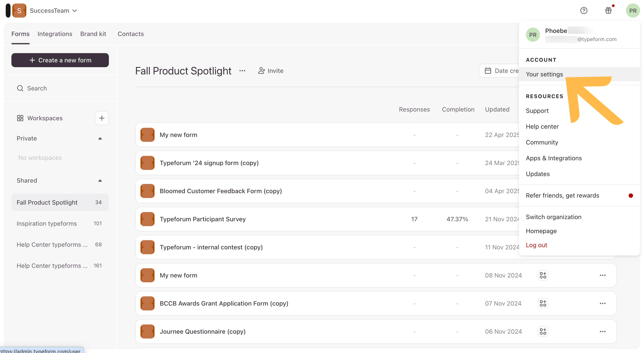This screenshot has width=644, height=353.
Task: Click Invite next to workspace title
Action: 270,71
